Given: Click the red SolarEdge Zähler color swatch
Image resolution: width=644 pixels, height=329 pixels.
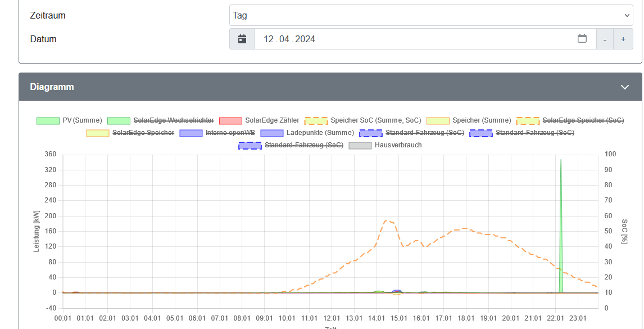Looking at the screenshot, I should [x=231, y=120].
